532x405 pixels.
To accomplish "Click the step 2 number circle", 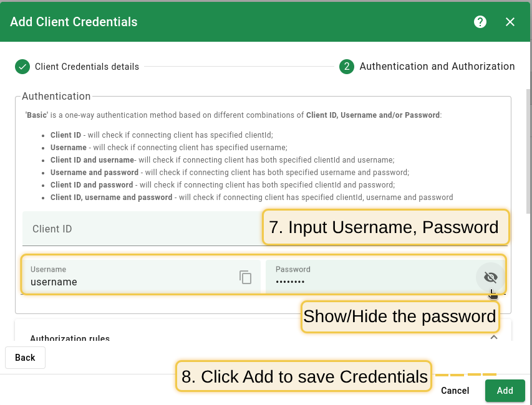I will [x=347, y=67].
